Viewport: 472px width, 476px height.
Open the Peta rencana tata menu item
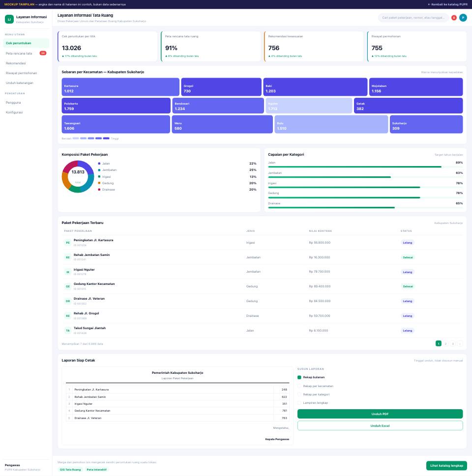coord(26,53)
